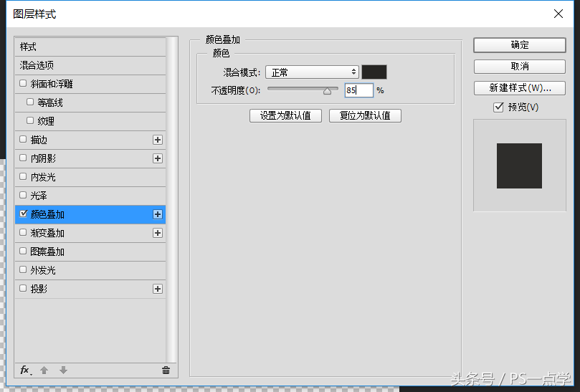Click the 设置为默认值 button
Image resolution: width=580 pixels, height=392 pixels.
(x=285, y=116)
